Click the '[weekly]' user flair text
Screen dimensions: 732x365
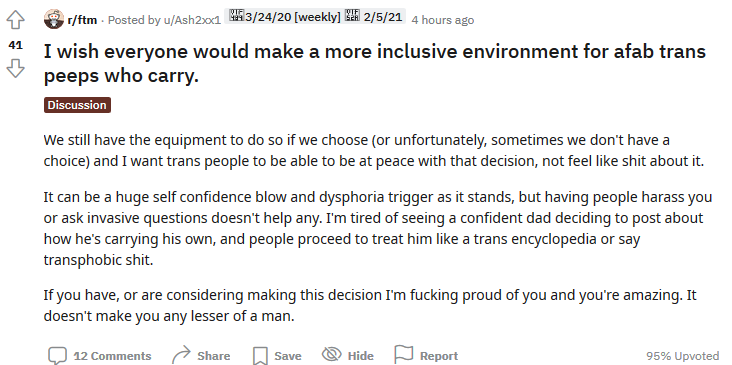tap(317, 17)
